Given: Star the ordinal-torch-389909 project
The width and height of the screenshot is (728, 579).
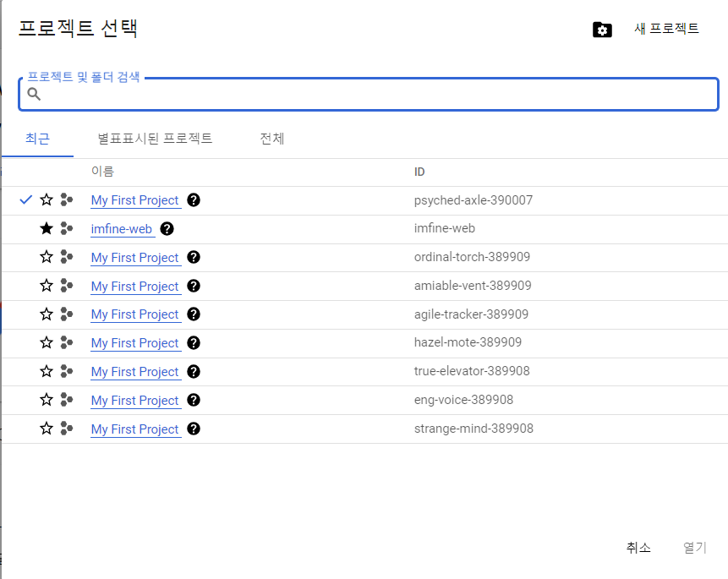Looking at the screenshot, I should click(x=47, y=257).
